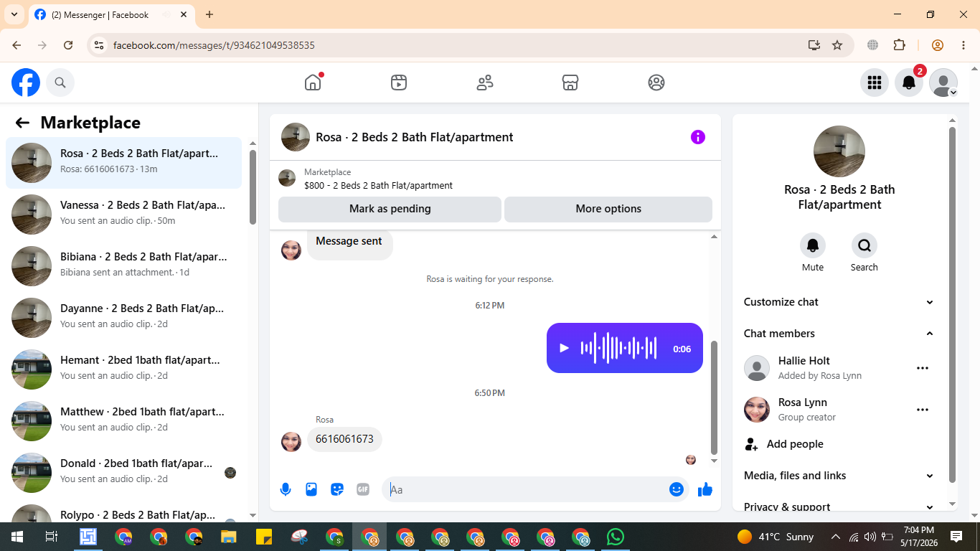This screenshot has height=551, width=980.
Task: Click the Facebook search magnifier icon
Action: (x=60, y=83)
